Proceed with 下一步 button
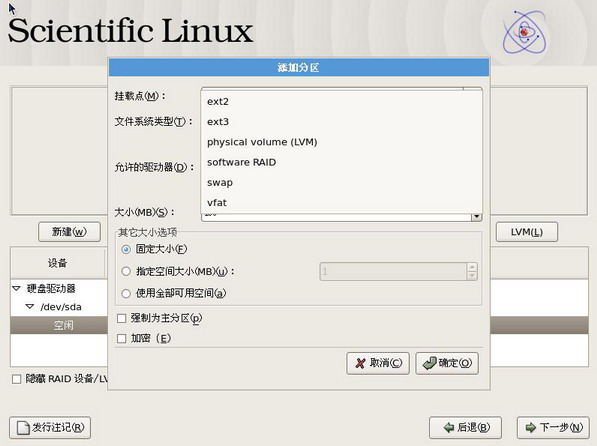The image size is (597, 446). coord(553,427)
